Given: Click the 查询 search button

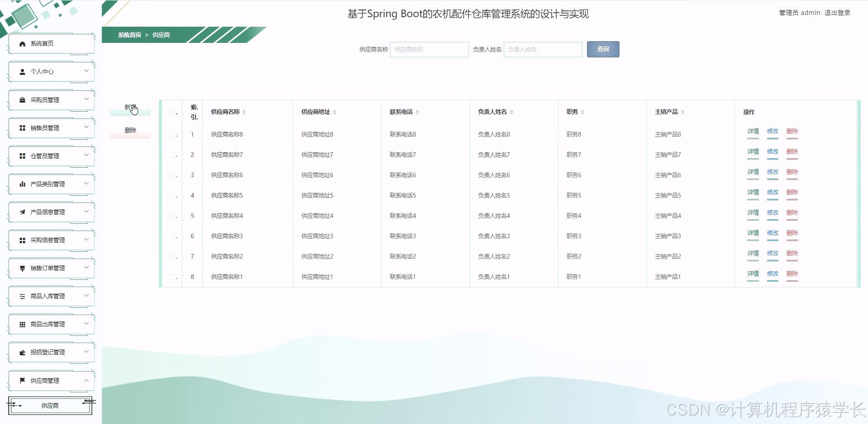Looking at the screenshot, I should point(603,49).
